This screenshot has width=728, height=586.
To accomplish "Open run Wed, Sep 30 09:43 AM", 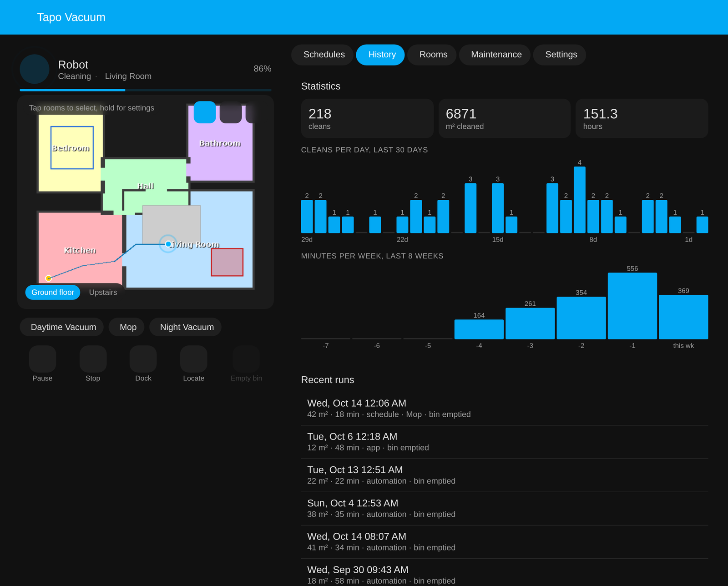I will 505,572.
